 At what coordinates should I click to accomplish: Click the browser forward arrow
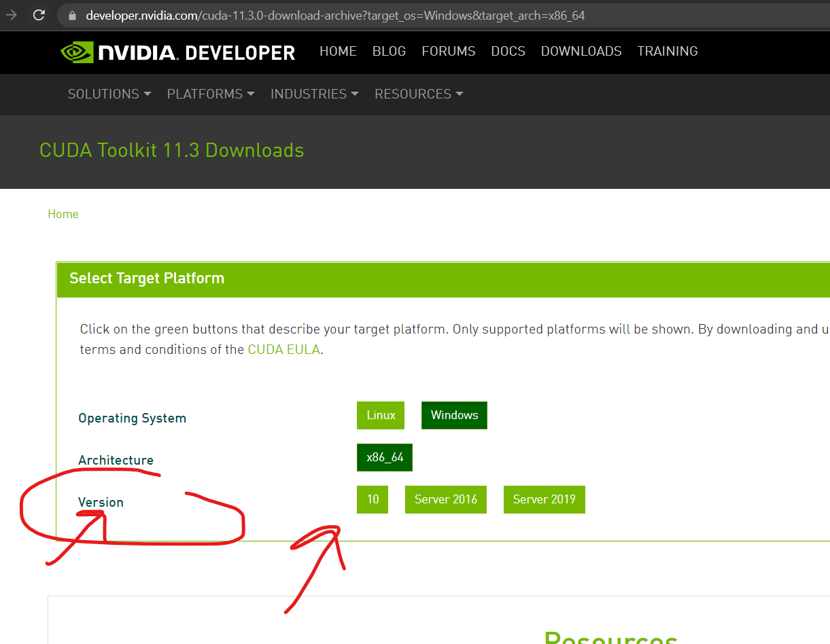point(11,15)
